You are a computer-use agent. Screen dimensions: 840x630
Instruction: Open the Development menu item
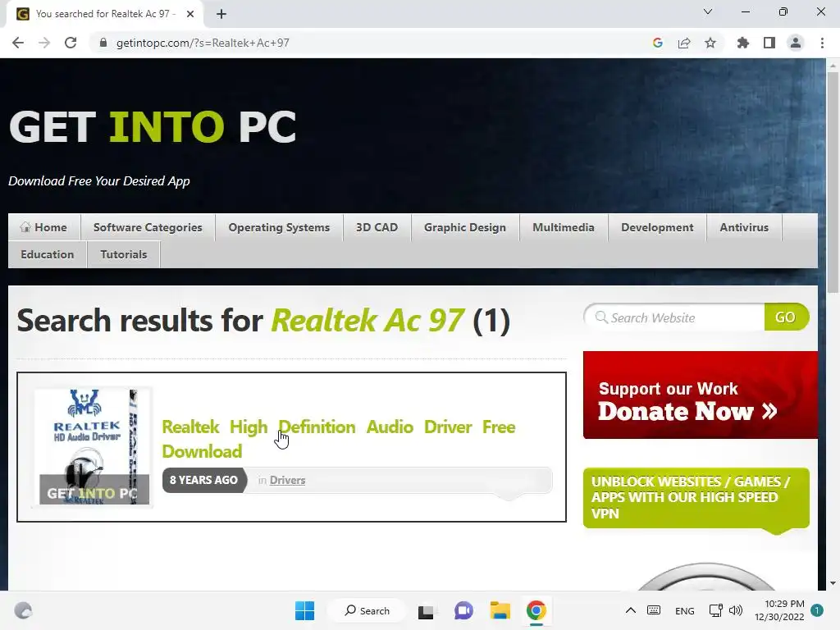[657, 227]
